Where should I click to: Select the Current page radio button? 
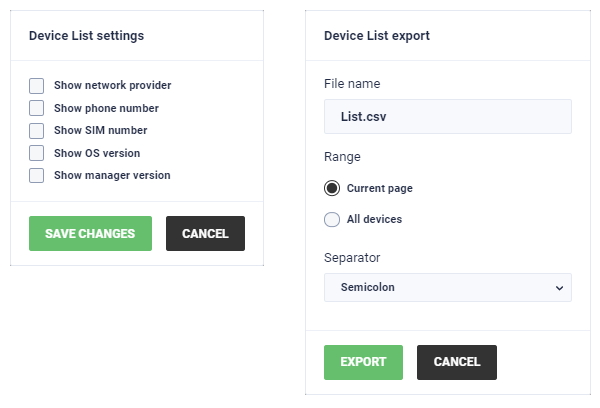[332, 188]
